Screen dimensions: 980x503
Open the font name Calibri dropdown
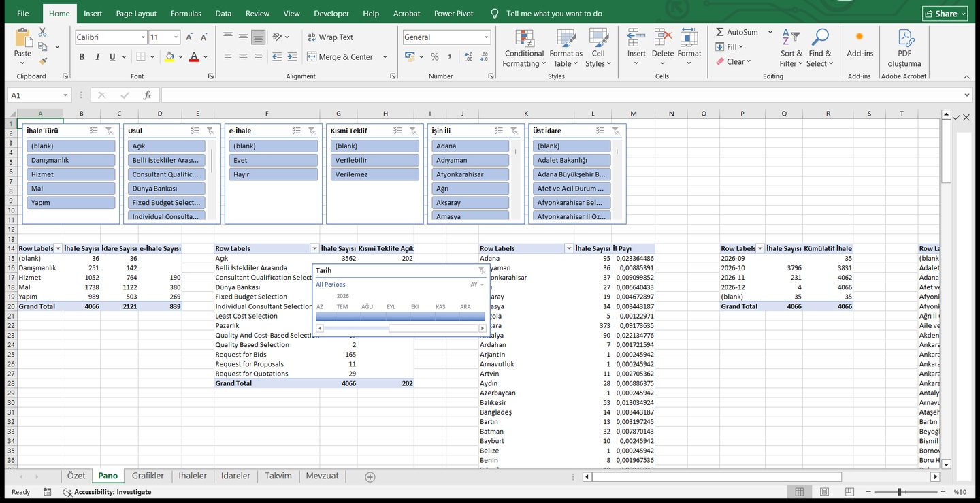click(143, 37)
